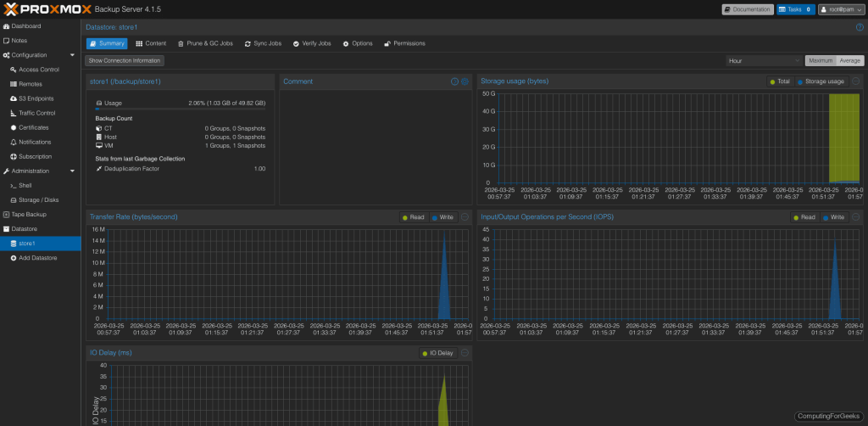Open Tape Backup section
Screen dimensions: 868x426
(x=25, y=215)
